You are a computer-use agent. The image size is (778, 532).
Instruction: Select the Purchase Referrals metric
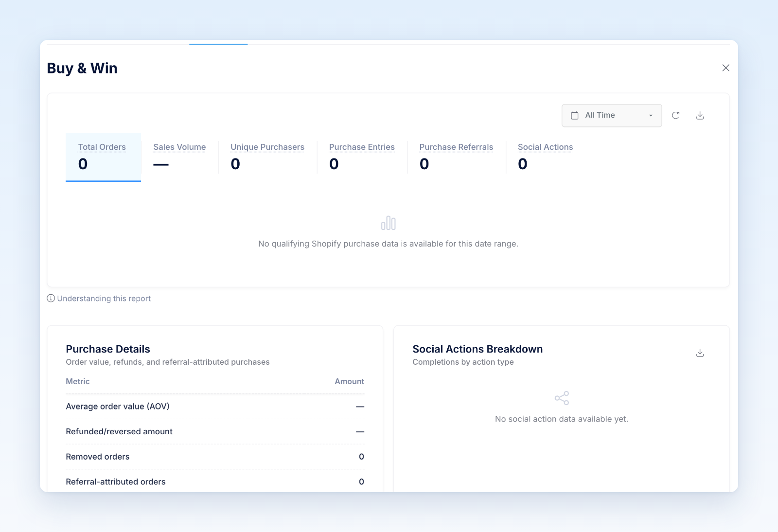[x=456, y=157]
